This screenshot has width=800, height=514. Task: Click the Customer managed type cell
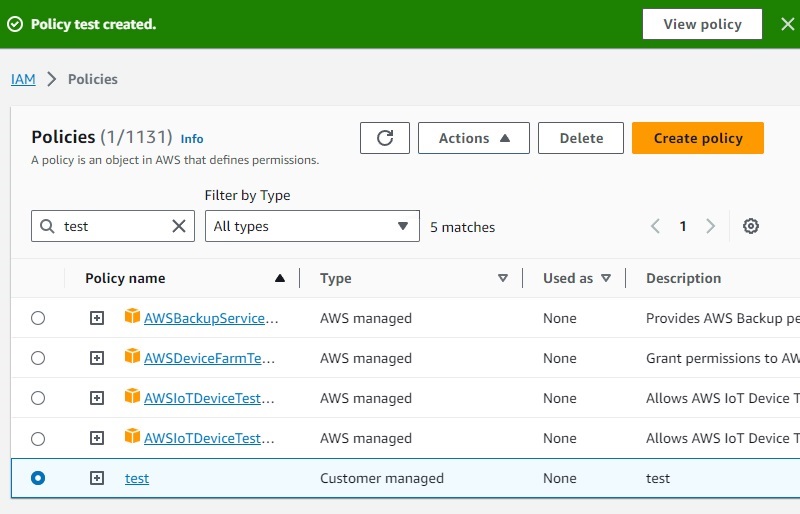coord(382,478)
